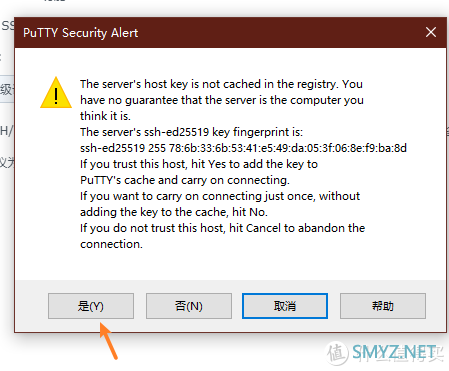Screen dimensions: 449x371
Task: Click 'If you do not trust this host' line
Action: 222,228
